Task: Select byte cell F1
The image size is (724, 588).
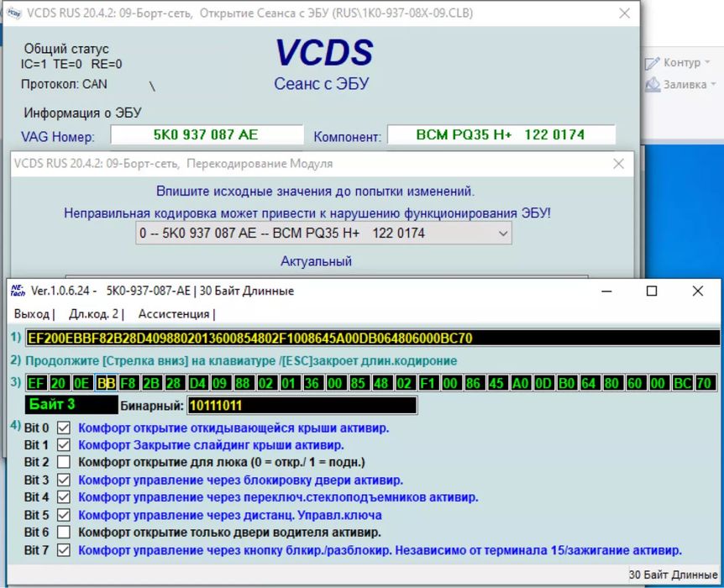Action: [x=429, y=383]
